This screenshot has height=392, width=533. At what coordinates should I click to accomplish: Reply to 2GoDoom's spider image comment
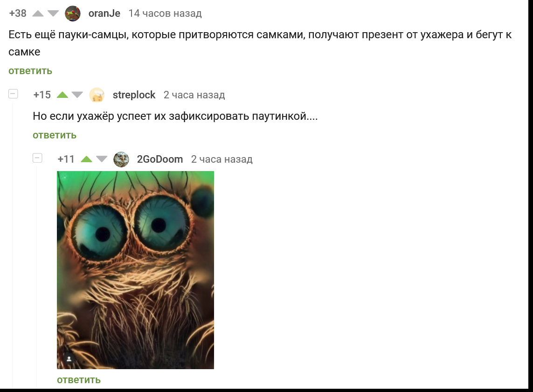[79, 380]
